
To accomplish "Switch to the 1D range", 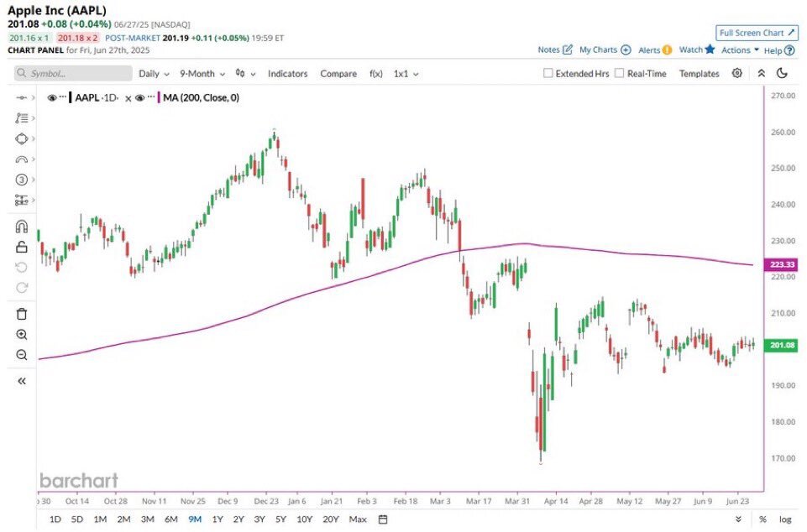I will (55, 519).
